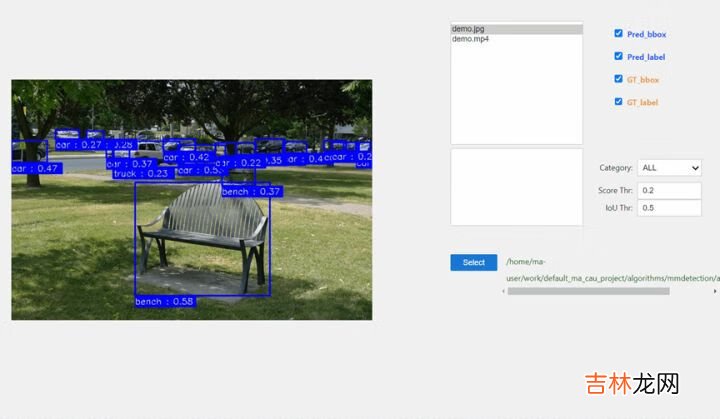Select demo.jpg in the file list
Viewport: 720px width, 419px height.
516,29
